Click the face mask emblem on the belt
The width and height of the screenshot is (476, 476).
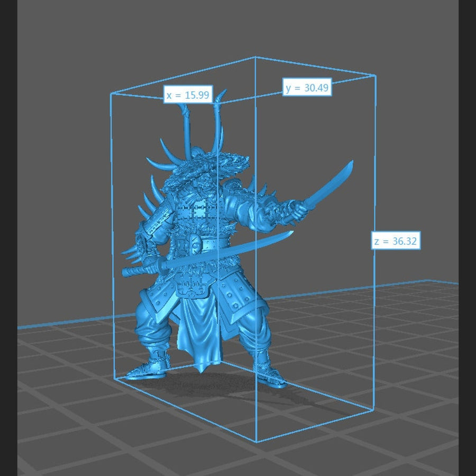(195, 245)
